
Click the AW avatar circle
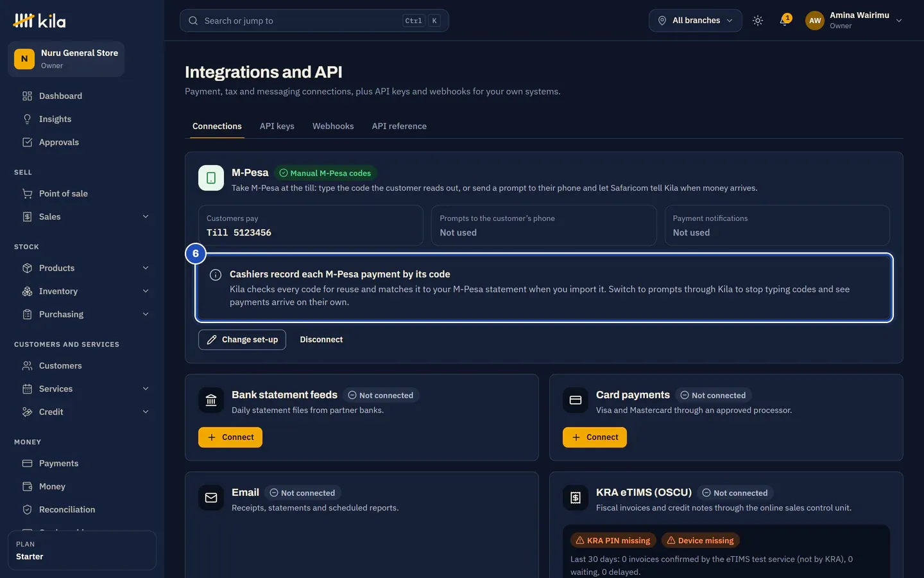(x=815, y=21)
